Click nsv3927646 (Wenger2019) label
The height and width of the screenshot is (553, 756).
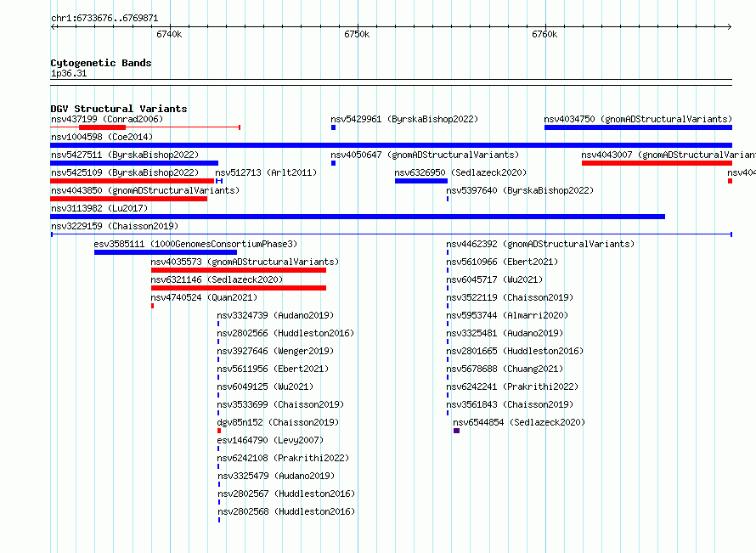(275, 351)
